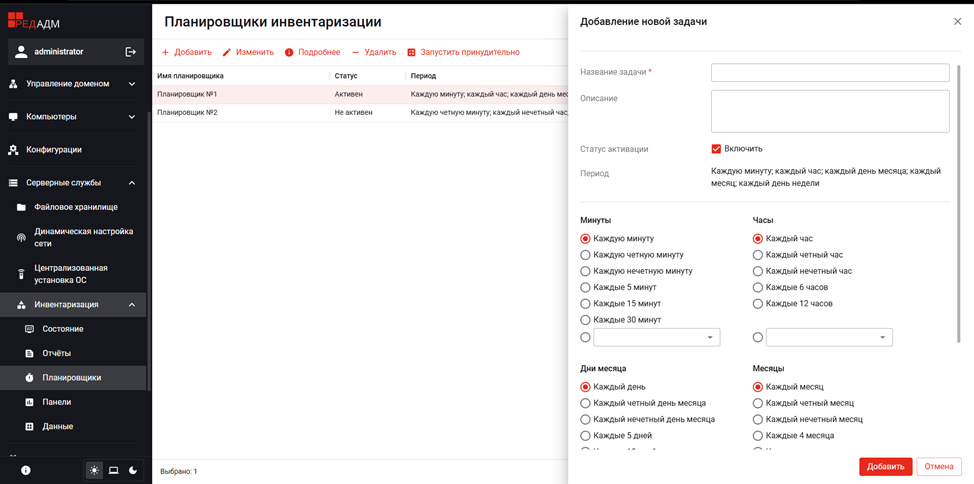This screenshot has height=484, width=974.
Task: Click Запустить принудительно in the toolbar
Action: click(463, 52)
